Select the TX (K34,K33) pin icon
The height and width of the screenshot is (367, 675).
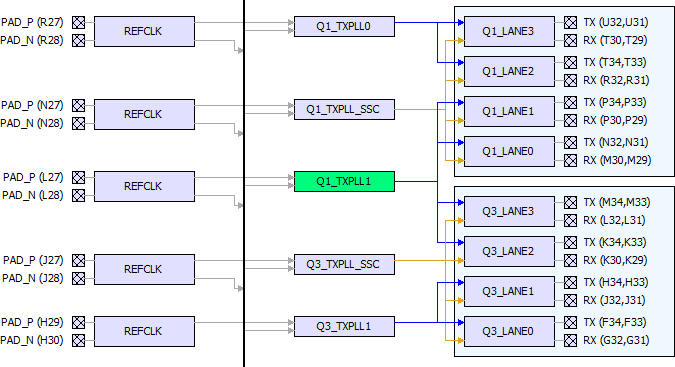pyautogui.click(x=570, y=243)
